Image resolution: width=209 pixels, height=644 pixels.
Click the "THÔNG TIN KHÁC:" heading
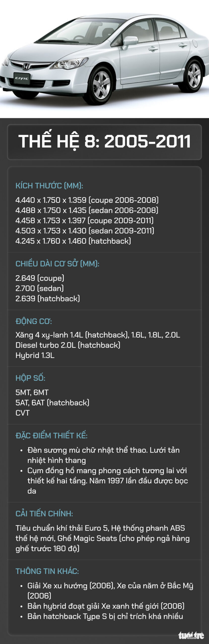pyautogui.click(x=47, y=571)
